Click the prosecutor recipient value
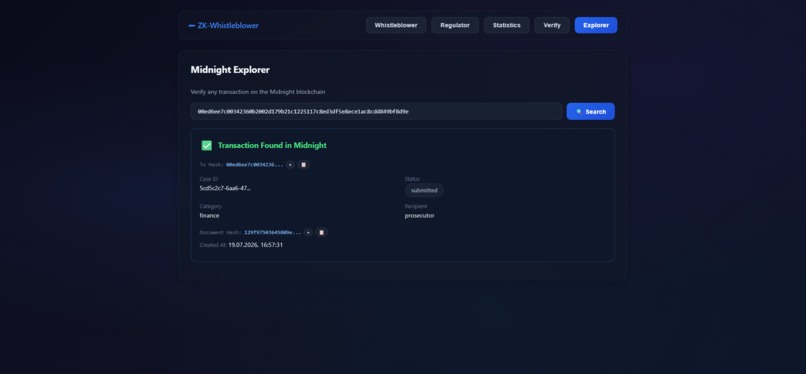 click(419, 215)
